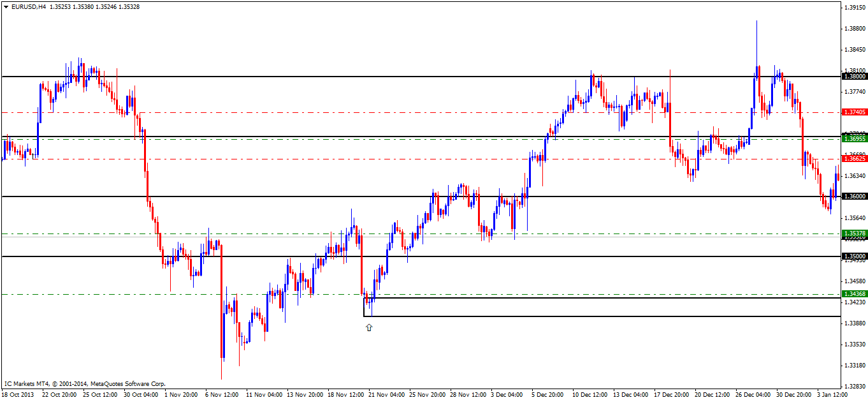Click the 13 Dec 04:00 time axis label
The height and width of the screenshot is (400, 868).
tap(630, 395)
